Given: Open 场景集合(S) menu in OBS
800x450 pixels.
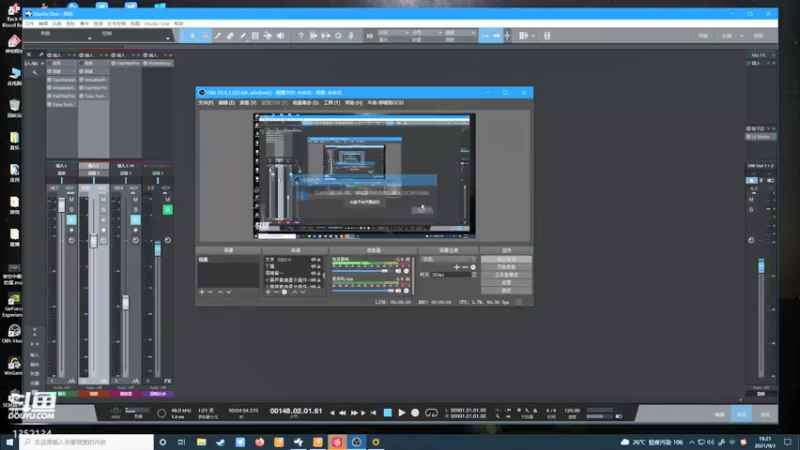Looking at the screenshot, I should coord(305,103).
